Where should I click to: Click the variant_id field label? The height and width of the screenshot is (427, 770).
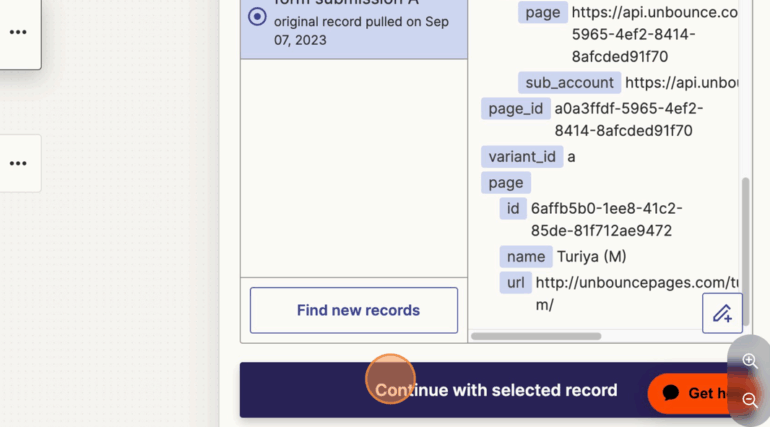(x=522, y=156)
